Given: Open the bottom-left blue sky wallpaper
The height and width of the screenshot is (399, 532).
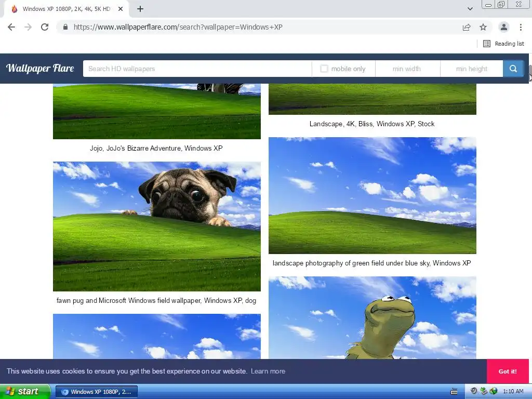Looking at the screenshot, I should tap(157, 336).
